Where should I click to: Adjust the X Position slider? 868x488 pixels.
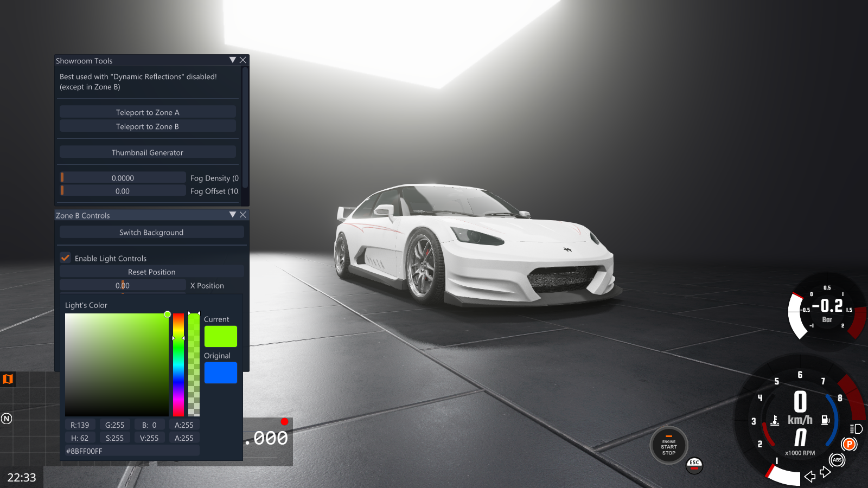pos(123,285)
